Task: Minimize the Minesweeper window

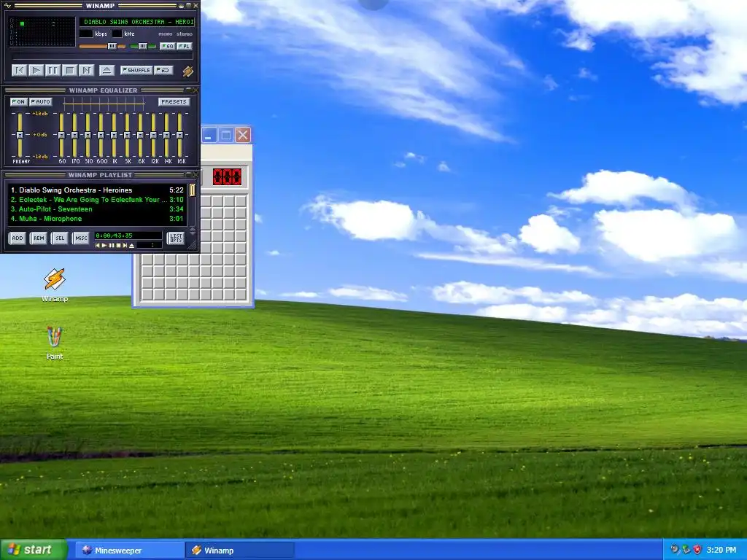Action: (x=209, y=135)
